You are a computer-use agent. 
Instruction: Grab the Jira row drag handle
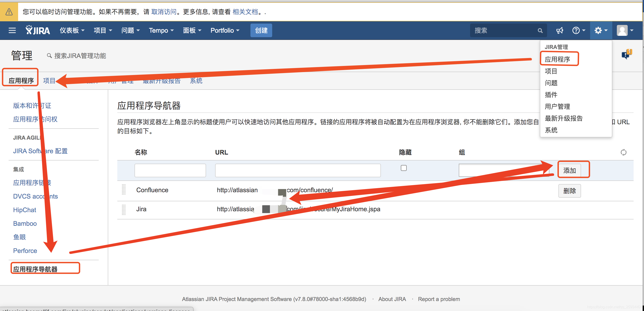tap(123, 209)
